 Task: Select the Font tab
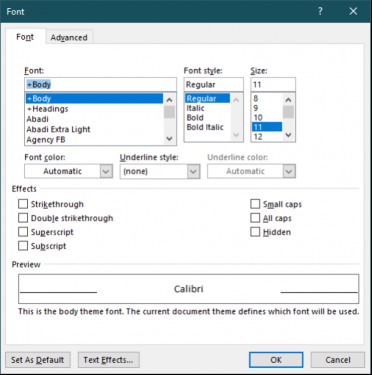tap(25, 37)
